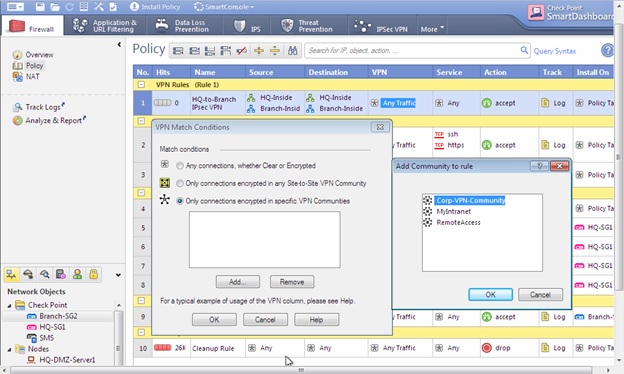The image size is (624, 374).
Task: Click the blue Help question mark icon
Action: click(607, 51)
